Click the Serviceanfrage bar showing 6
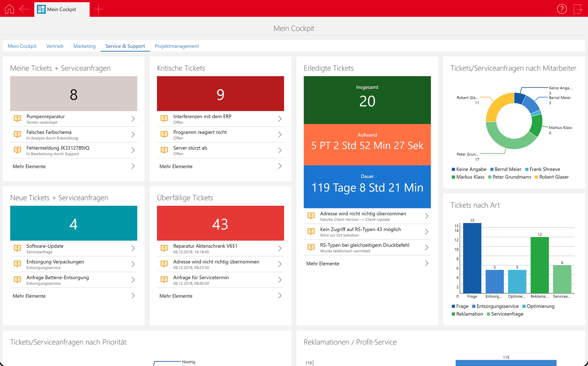The image size is (588, 366). (x=562, y=279)
